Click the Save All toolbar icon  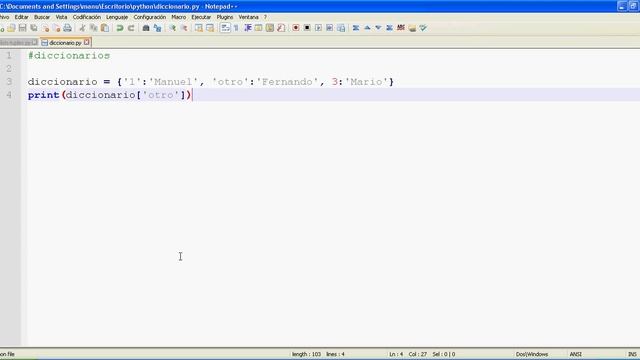click(34, 28)
